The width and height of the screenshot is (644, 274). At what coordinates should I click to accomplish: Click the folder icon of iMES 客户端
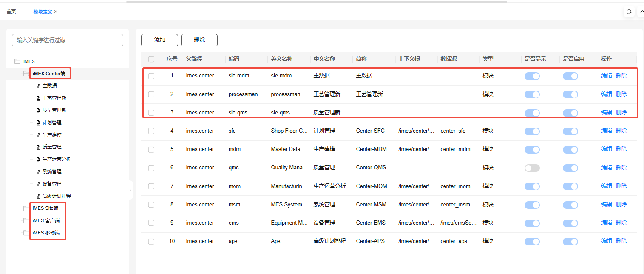[26, 220]
